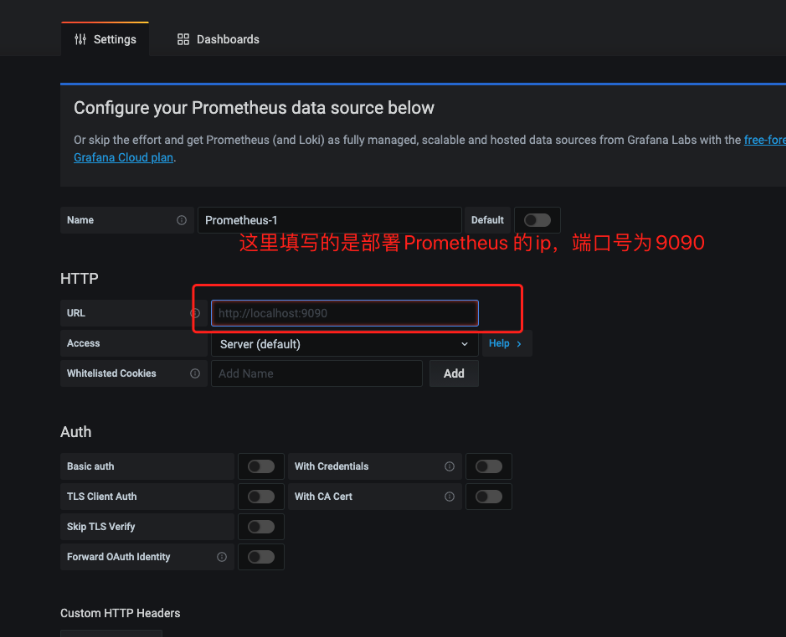Click the HTTP section heading
Screen dimensions: 786x637
[x=79, y=279]
